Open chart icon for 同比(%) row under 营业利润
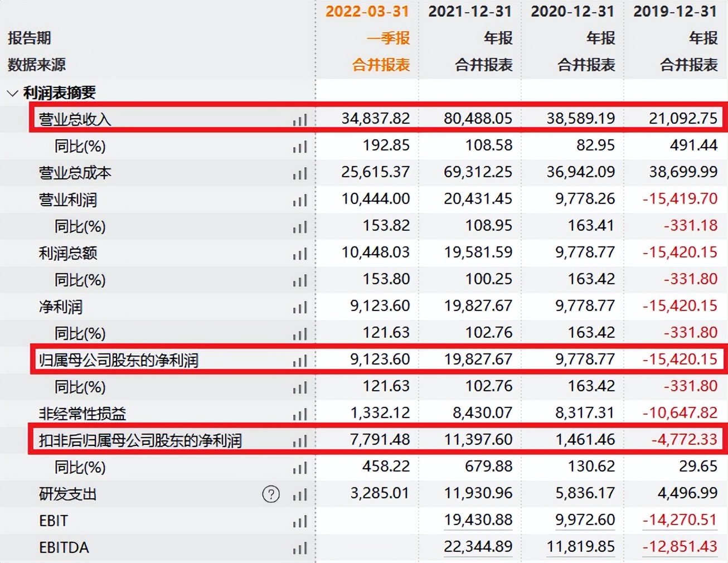Viewport: 728px width, 563px height. click(x=300, y=226)
